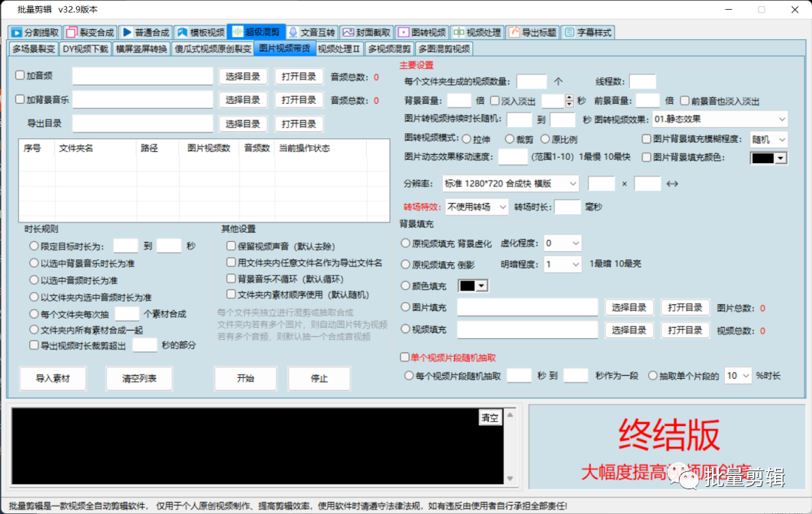812x514 pixels.
Task: Open the 视频处理 icon tab
Action: (x=459, y=32)
